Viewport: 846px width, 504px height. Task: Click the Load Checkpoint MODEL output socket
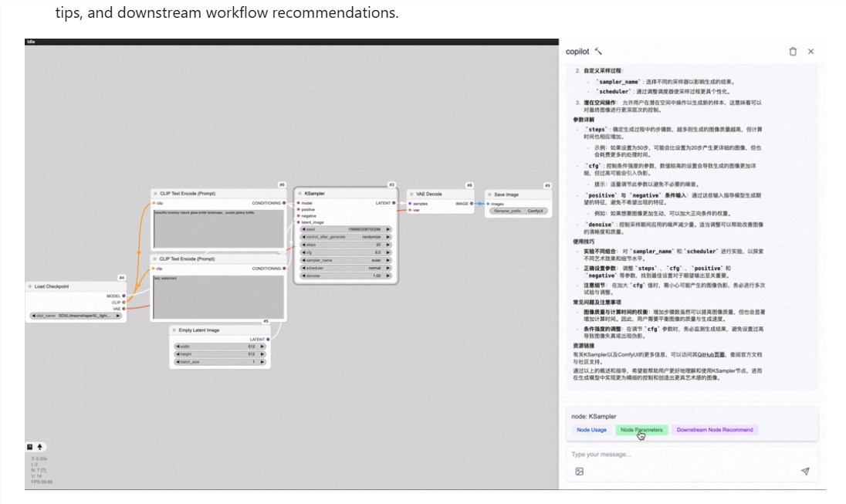coord(124,296)
